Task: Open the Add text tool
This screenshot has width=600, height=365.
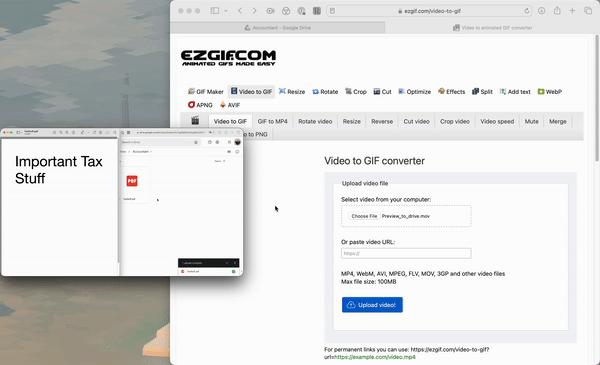Action: (515, 92)
